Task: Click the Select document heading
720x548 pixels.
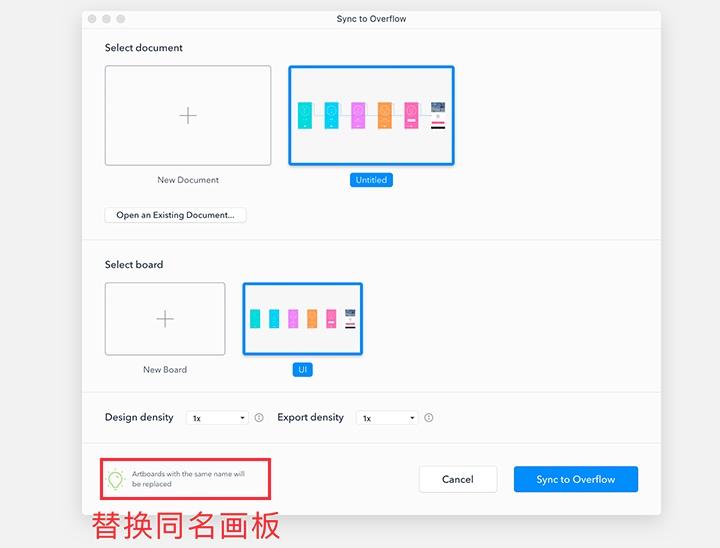Action: point(144,48)
